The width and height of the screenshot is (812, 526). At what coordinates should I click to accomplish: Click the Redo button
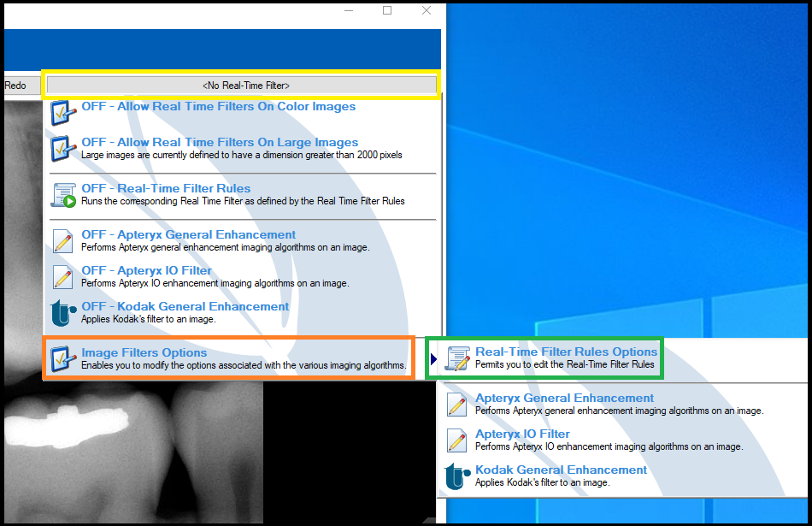21,86
